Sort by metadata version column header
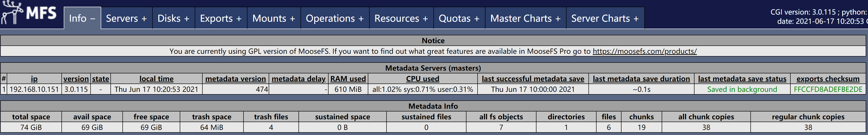868x135 pixels. pyautogui.click(x=235, y=79)
